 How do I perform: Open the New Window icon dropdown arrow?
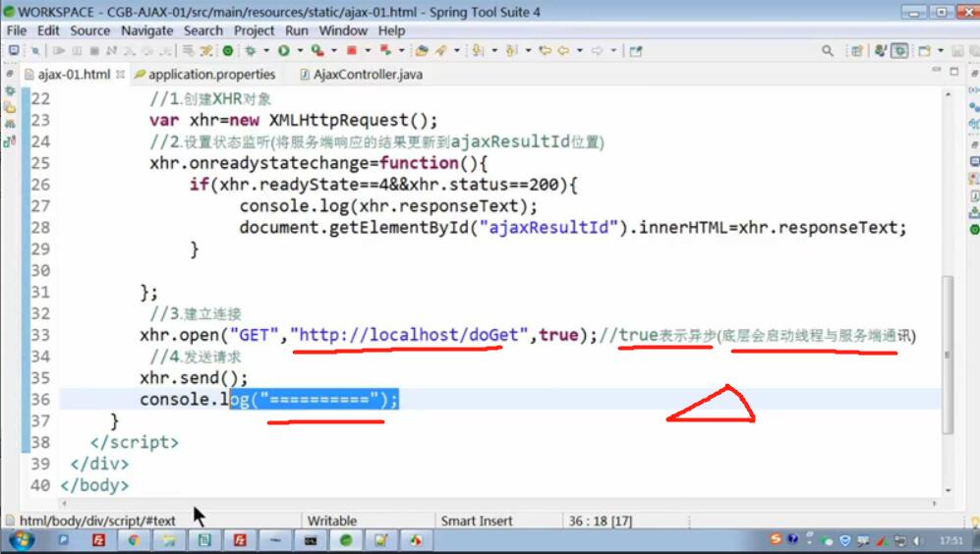coord(941,51)
